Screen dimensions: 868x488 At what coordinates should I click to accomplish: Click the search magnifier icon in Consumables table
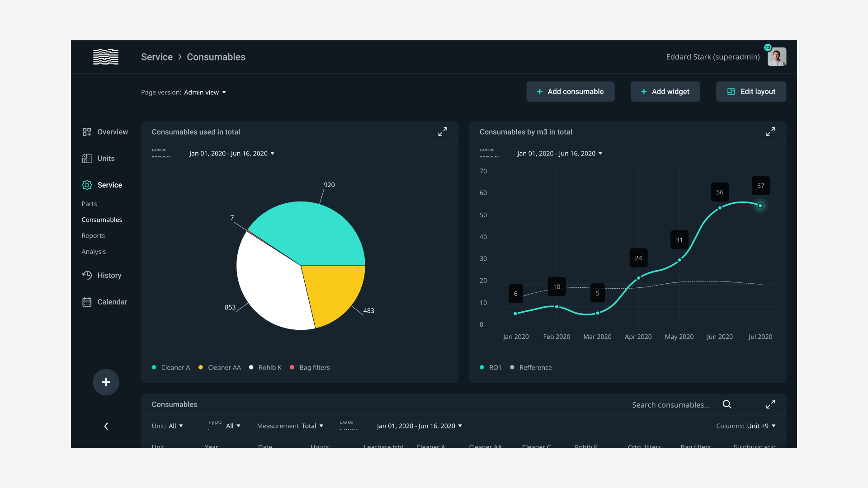tap(727, 404)
